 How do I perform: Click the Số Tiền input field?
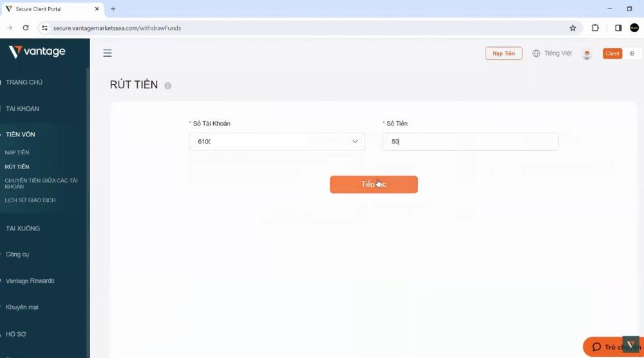[470, 142]
